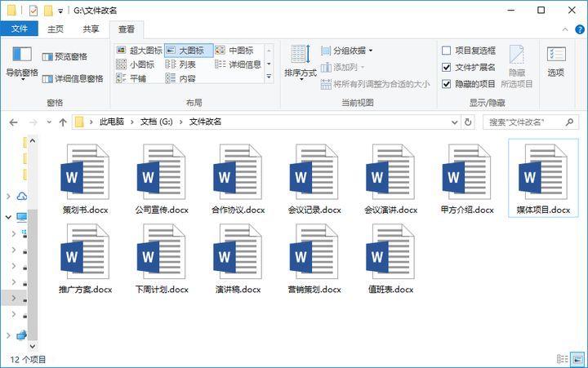Image resolution: width=588 pixels, height=368 pixels.
Task: Switch to large icons view in status bar
Action: [577, 359]
